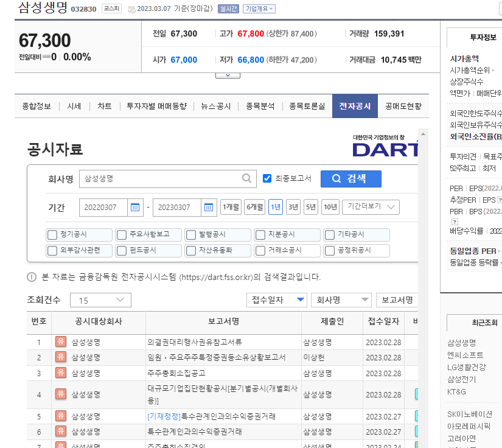The width and height of the screenshot is (502, 448).
Task: Open the 보고서명 sort dropdown
Action: (397, 300)
